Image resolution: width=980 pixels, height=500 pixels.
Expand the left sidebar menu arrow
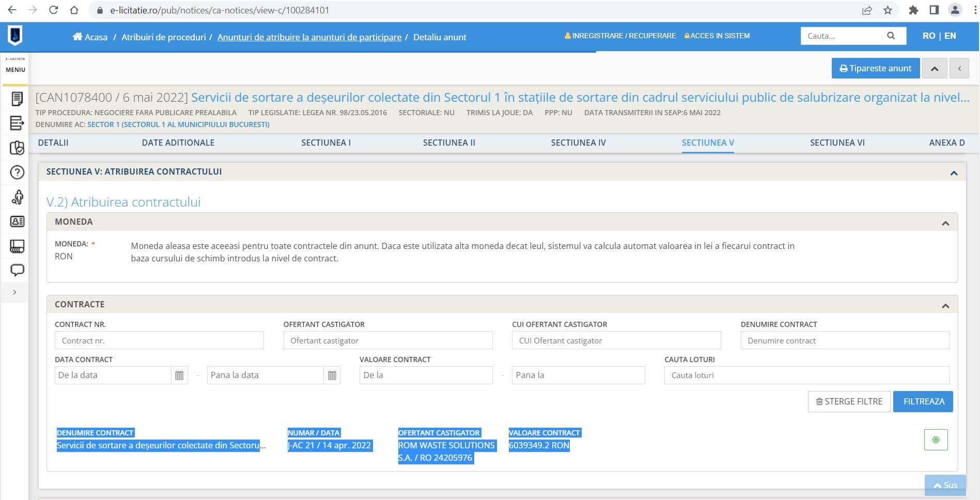click(x=14, y=292)
